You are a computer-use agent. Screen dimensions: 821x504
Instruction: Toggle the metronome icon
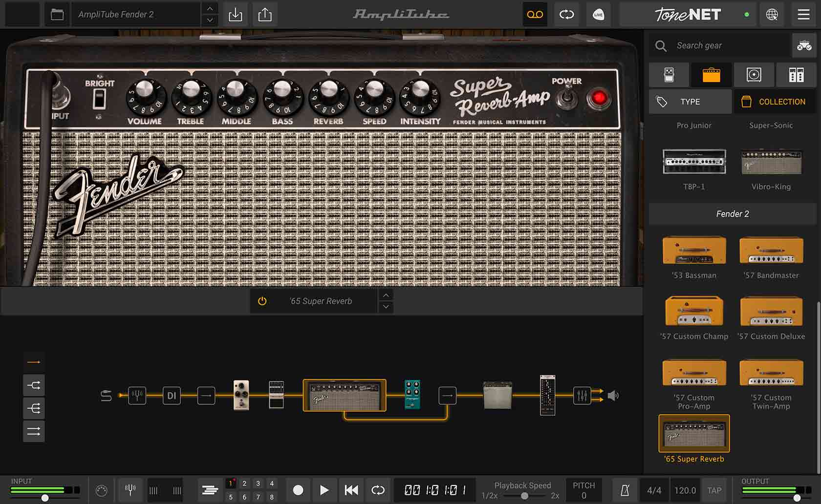click(625, 490)
